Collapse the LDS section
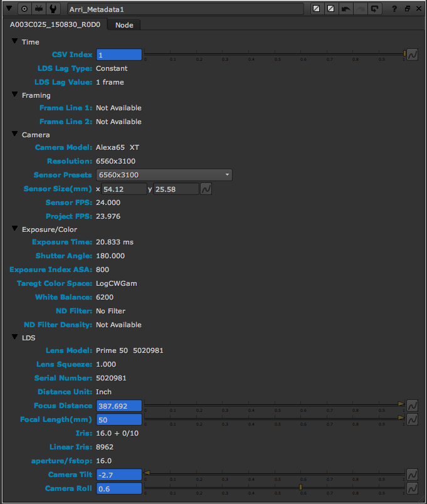427x504 pixels. 15,337
